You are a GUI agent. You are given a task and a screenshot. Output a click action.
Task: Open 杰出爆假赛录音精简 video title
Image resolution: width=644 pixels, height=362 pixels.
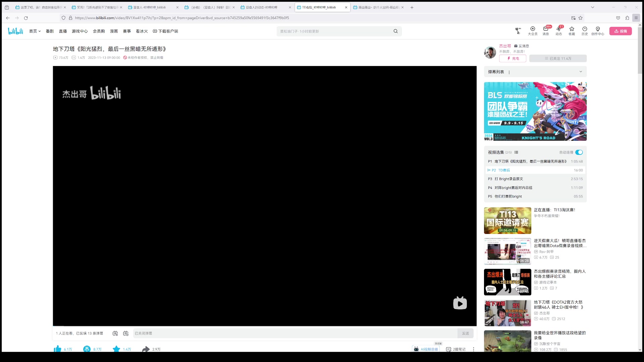coord(560,274)
